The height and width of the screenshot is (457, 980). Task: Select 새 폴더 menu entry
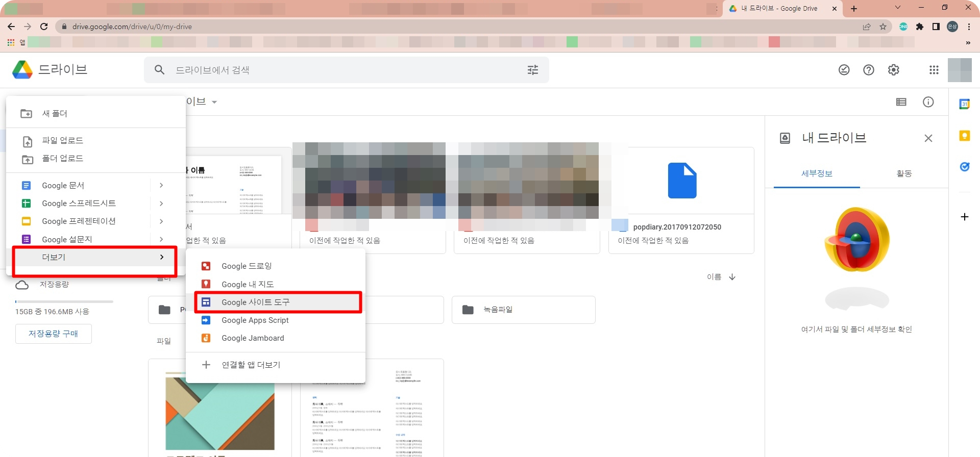96,113
